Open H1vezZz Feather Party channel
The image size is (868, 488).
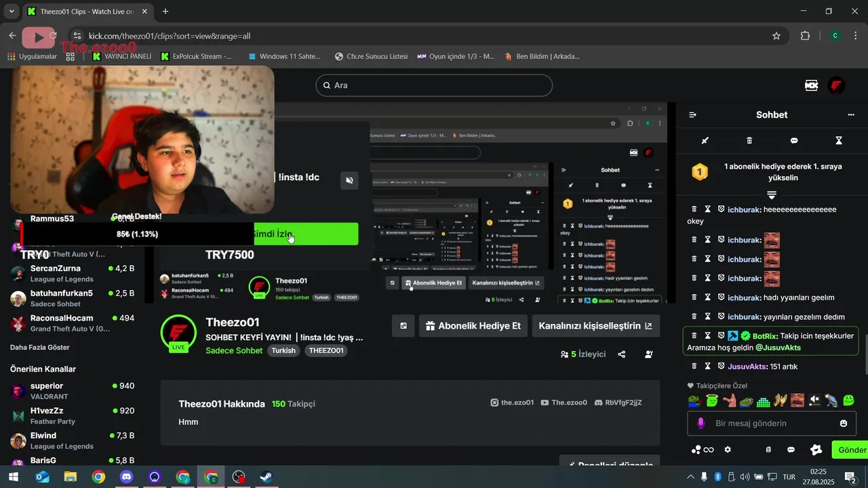[x=73, y=415]
